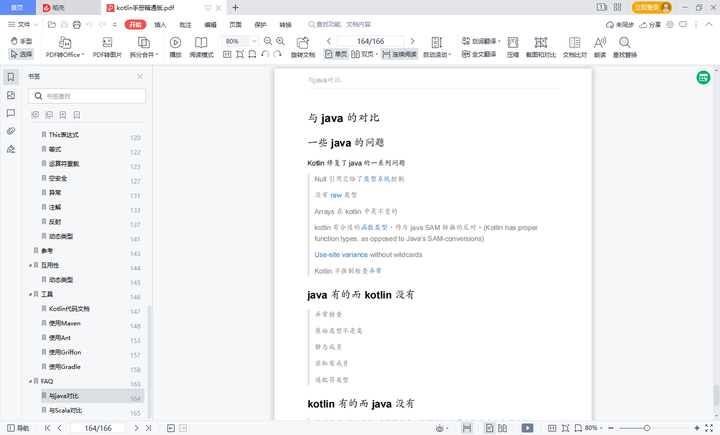The image size is (720, 435).
Task: Click 全文翻译 full text translation
Action: (x=479, y=54)
